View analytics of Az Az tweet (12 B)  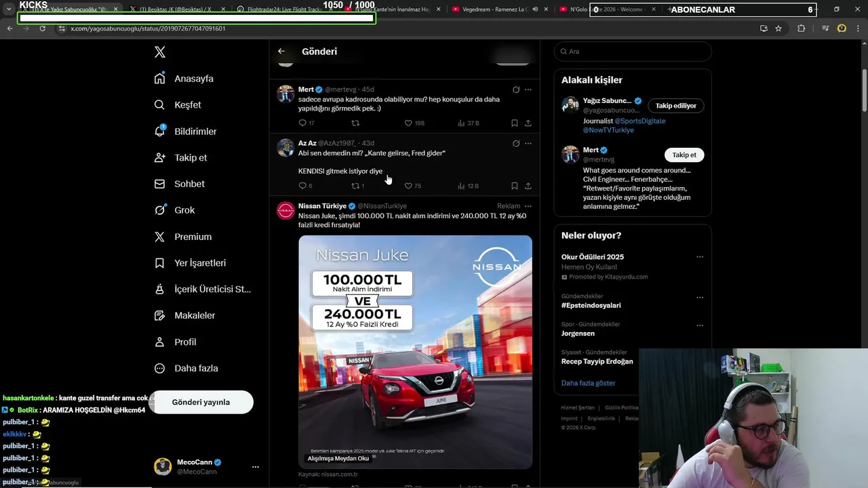[468, 186]
